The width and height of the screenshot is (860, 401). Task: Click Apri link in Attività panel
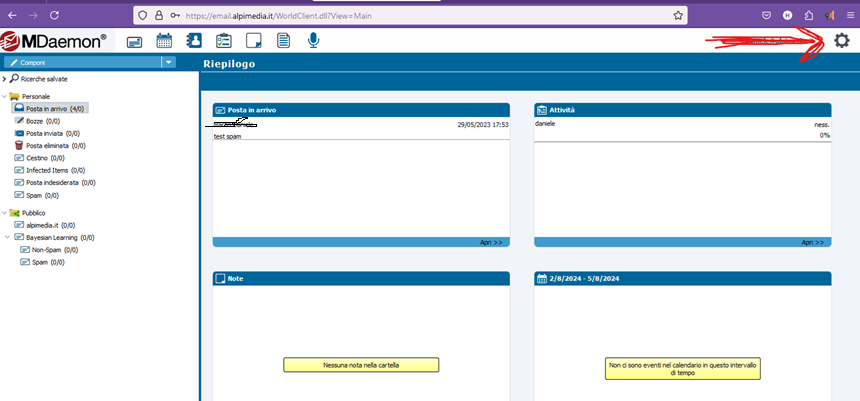[x=812, y=242]
